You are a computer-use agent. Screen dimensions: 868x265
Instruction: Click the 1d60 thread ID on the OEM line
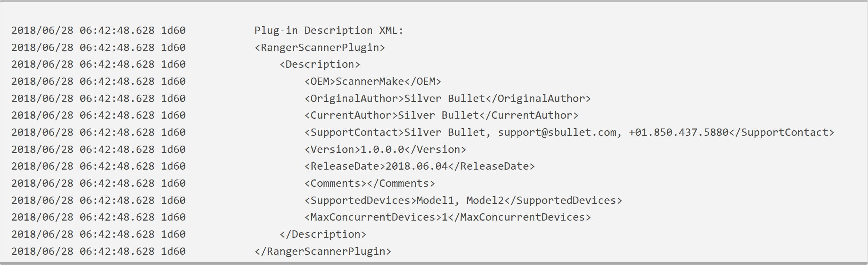(173, 82)
